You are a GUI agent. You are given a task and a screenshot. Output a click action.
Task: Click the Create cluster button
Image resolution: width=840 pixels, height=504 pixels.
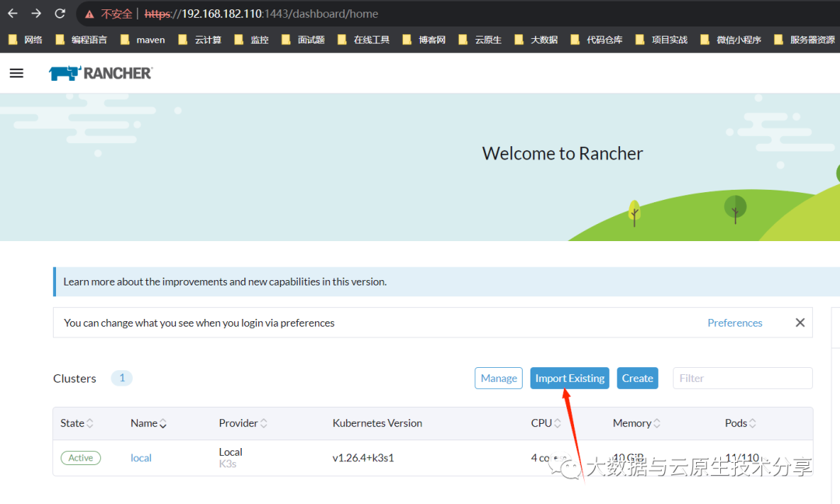pyautogui.click(x=637, y=378)
